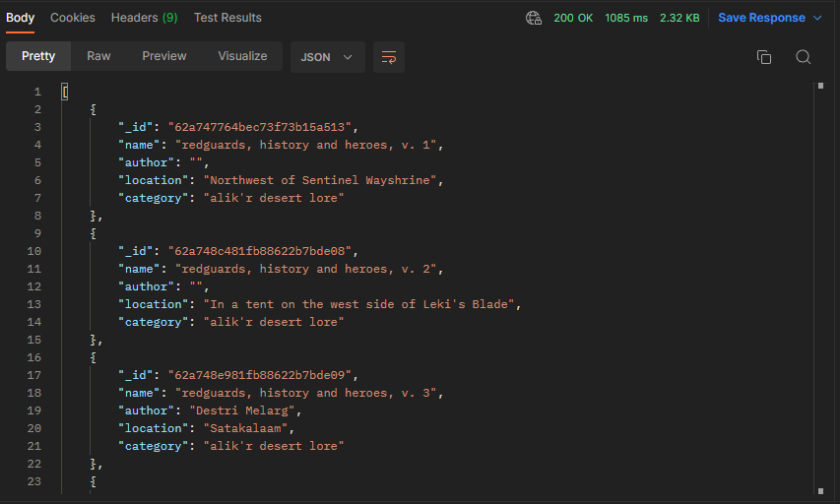This screenshot has width=840, height=504.
Task: Select the Raw view mode
Action: [x=98, y=56]
